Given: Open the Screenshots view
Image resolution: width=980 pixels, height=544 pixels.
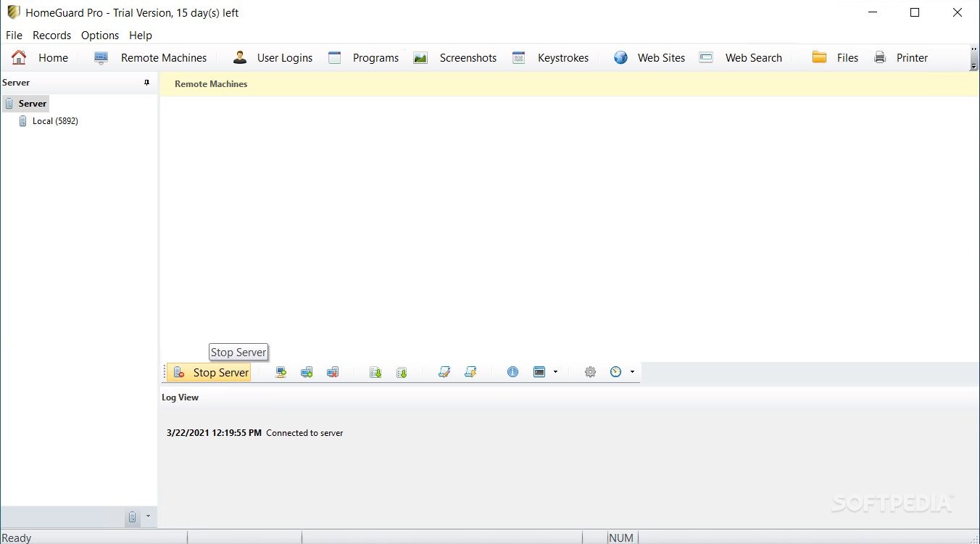Looking at the screenshot, I should coord(455,57).
